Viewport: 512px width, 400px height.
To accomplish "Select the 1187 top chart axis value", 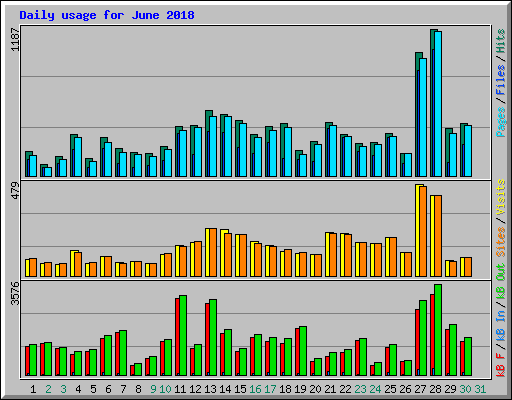I will tap(15, 40).
